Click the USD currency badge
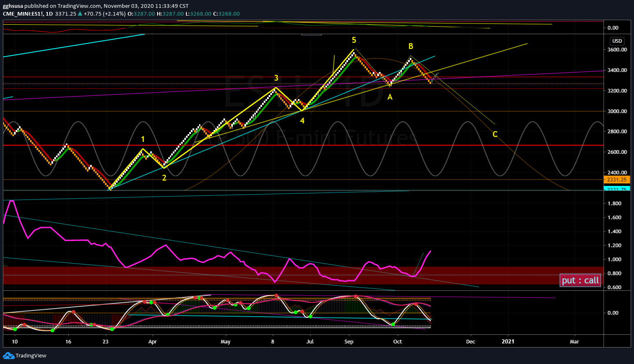 [617, 41]
